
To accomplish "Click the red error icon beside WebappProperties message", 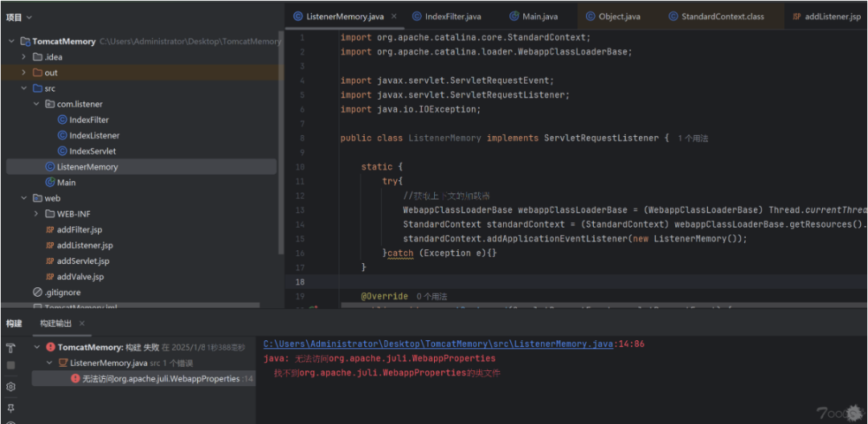I will pyautogui.click(x=75, y=379).
